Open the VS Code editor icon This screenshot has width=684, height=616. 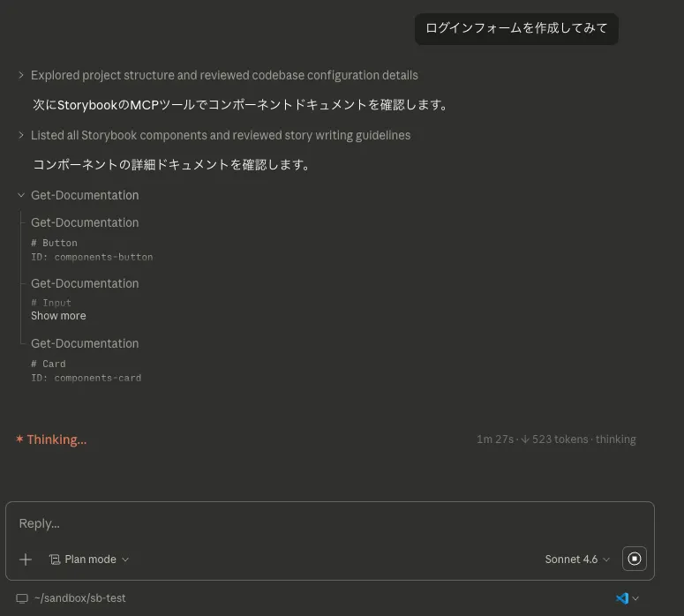622,598
